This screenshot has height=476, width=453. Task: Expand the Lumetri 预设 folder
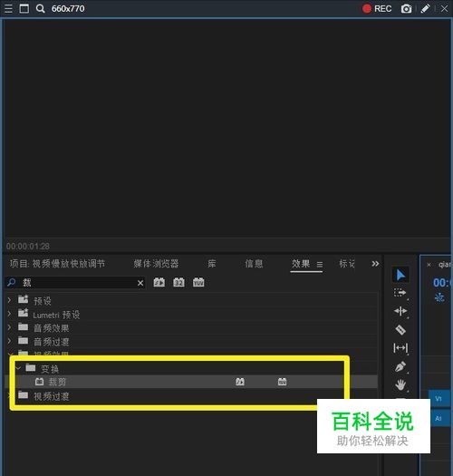[x=9, y=314]
